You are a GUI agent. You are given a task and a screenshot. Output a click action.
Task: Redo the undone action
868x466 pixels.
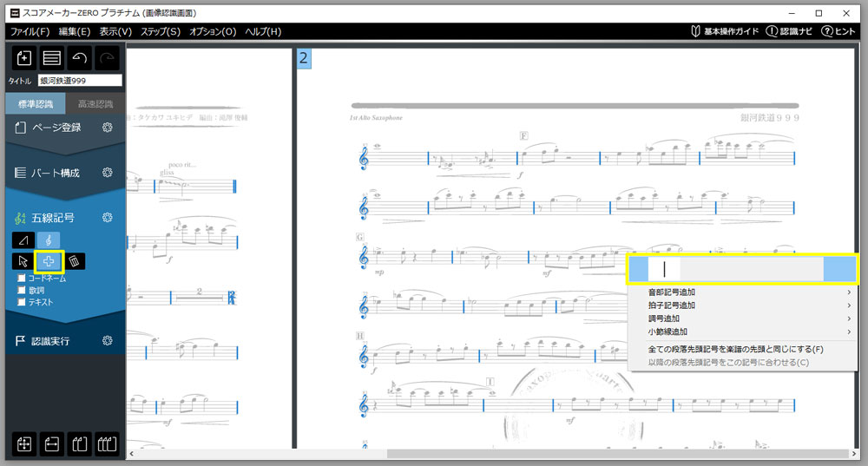108,57
